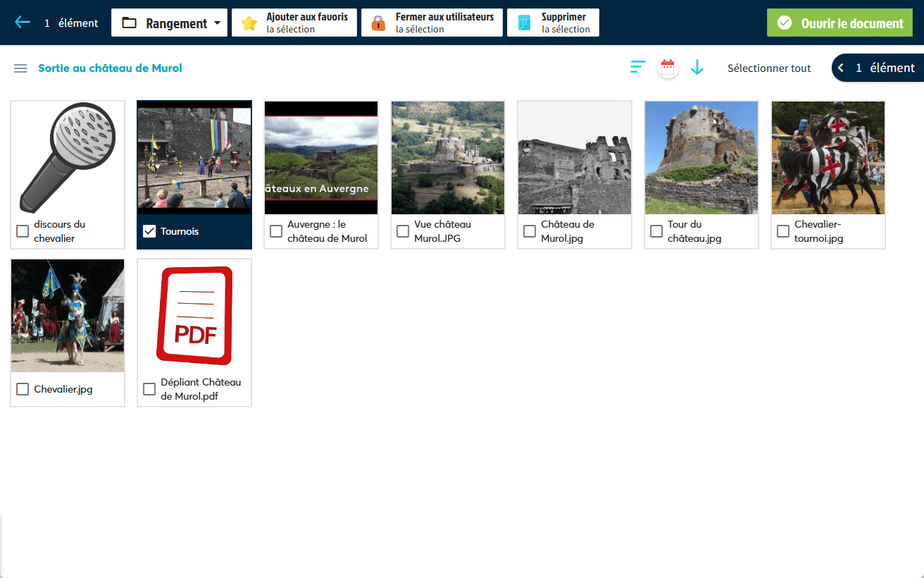Select the Chevalier.jpg checkbox

pos(23,389)
